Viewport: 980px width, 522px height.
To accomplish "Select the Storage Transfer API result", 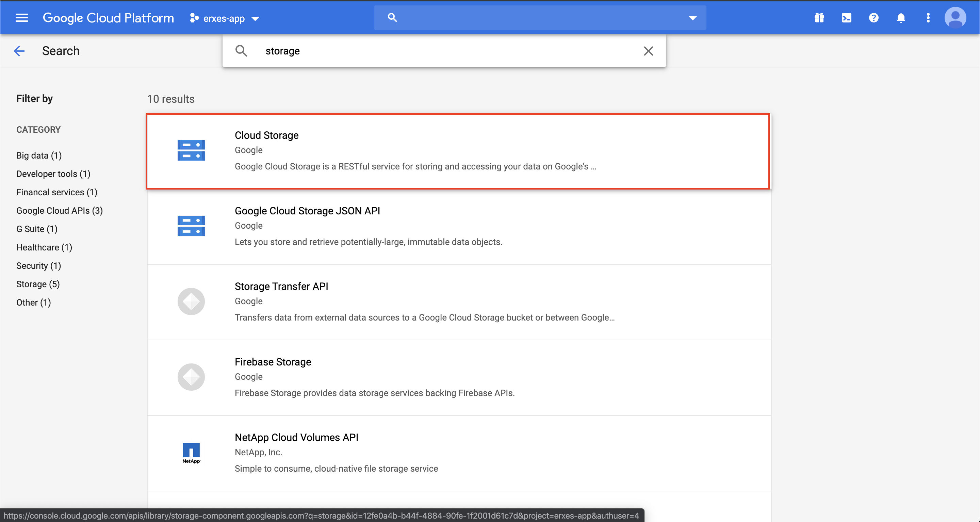I will (x=281, y=286).
